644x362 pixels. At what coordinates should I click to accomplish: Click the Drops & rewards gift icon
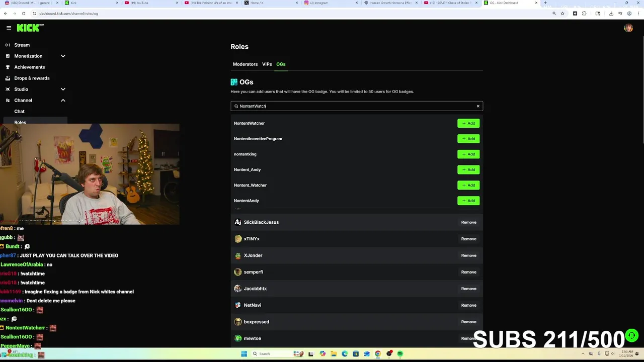coord(8,78)
